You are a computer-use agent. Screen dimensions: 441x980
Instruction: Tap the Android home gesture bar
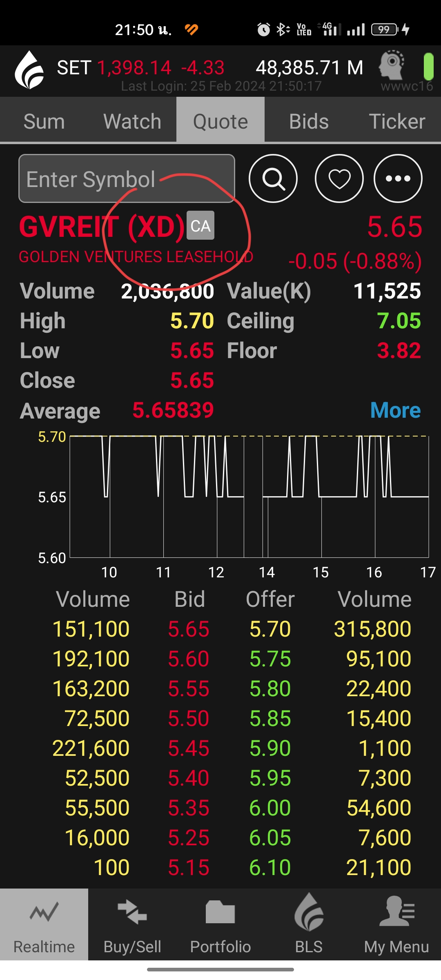pyautogui.click(x=220, y=969)
